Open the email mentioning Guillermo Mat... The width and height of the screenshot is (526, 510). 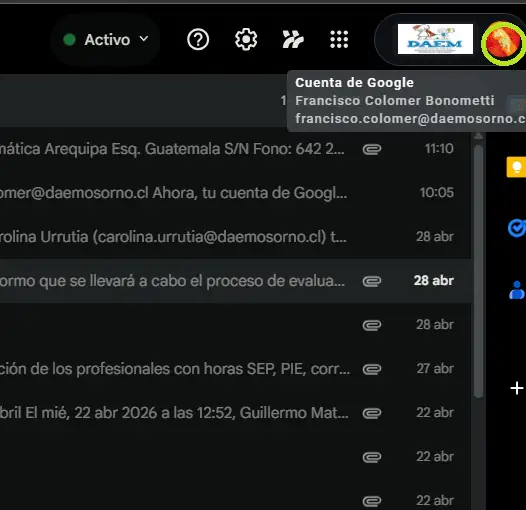235,413
